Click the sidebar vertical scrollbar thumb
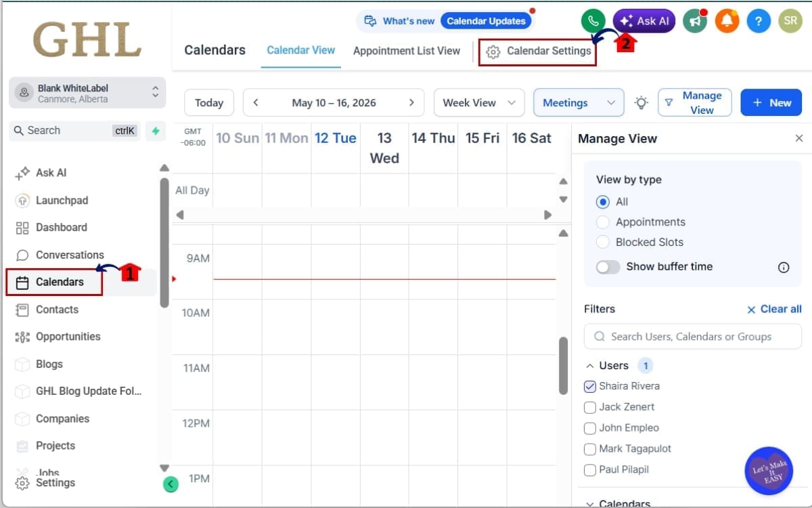 click(x=164, y=242)
